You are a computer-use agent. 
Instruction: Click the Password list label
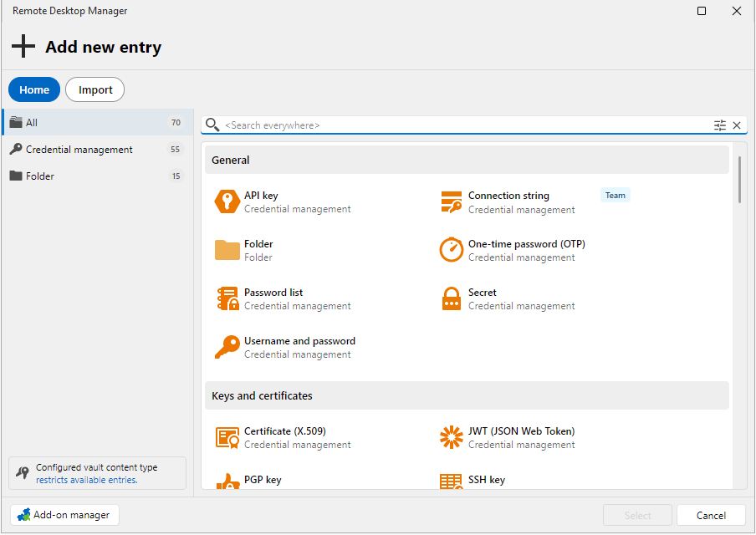[273, 292]
